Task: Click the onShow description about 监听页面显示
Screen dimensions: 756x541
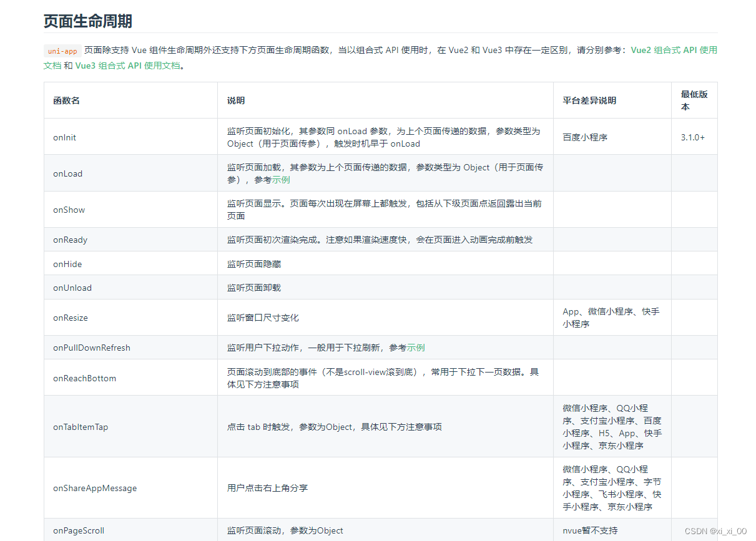Action: click(385, 210)
